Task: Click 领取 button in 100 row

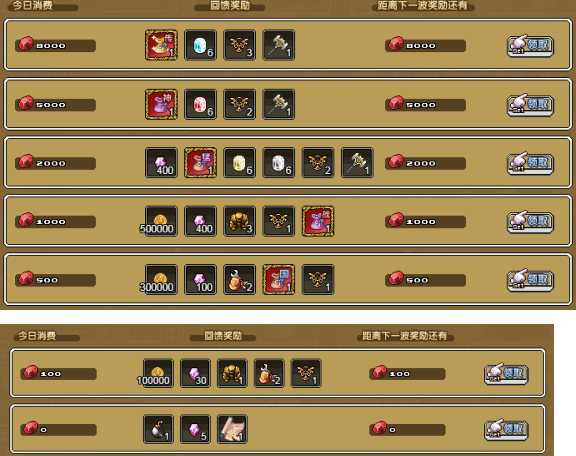Action: coord(506,374)
